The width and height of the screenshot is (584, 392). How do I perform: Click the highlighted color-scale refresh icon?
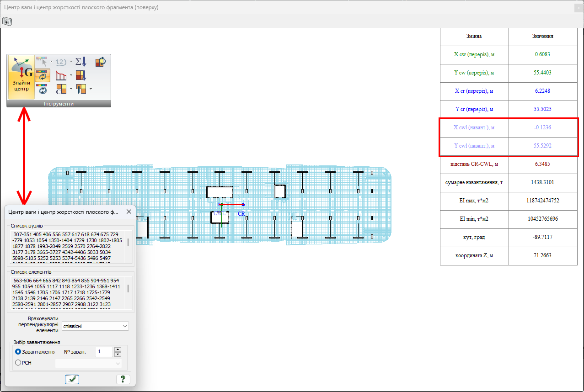coord(43,75)
